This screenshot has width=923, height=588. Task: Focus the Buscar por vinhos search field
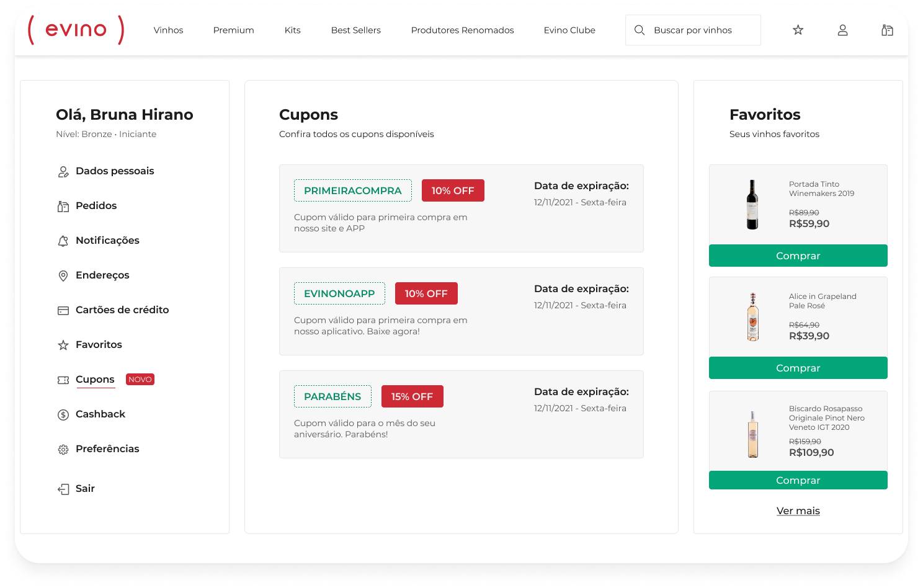click(693, 30)
